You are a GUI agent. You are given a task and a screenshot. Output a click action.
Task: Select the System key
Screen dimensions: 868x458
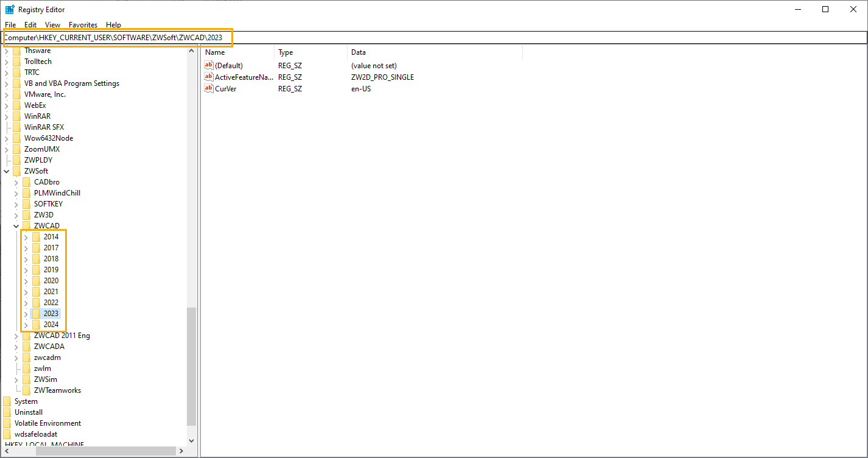tap(26, 401)
